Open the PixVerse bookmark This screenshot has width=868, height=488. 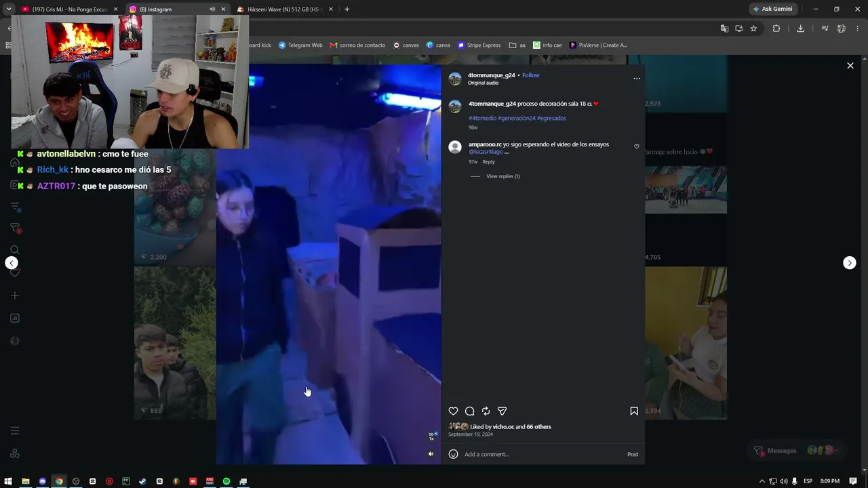[x=598, y=45]
